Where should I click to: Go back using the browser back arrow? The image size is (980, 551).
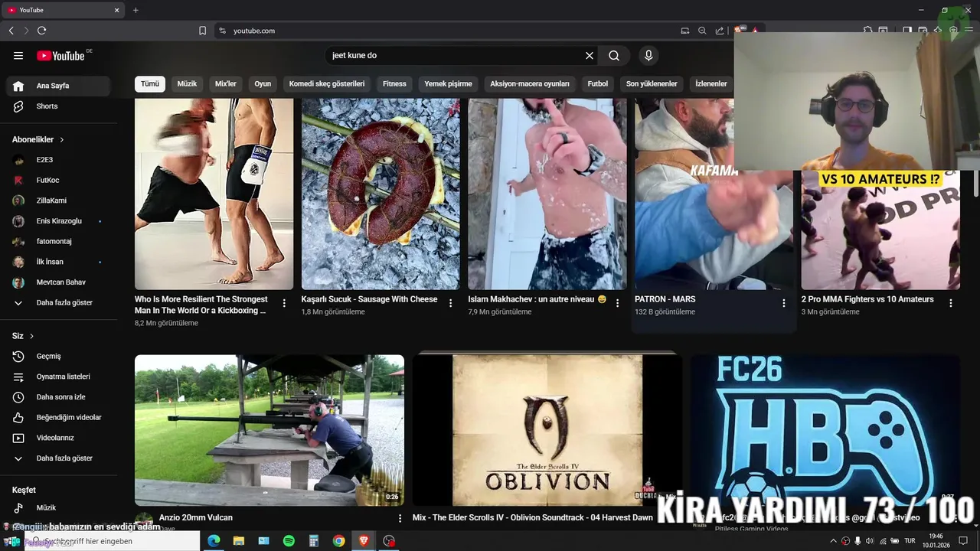[11, 31]
